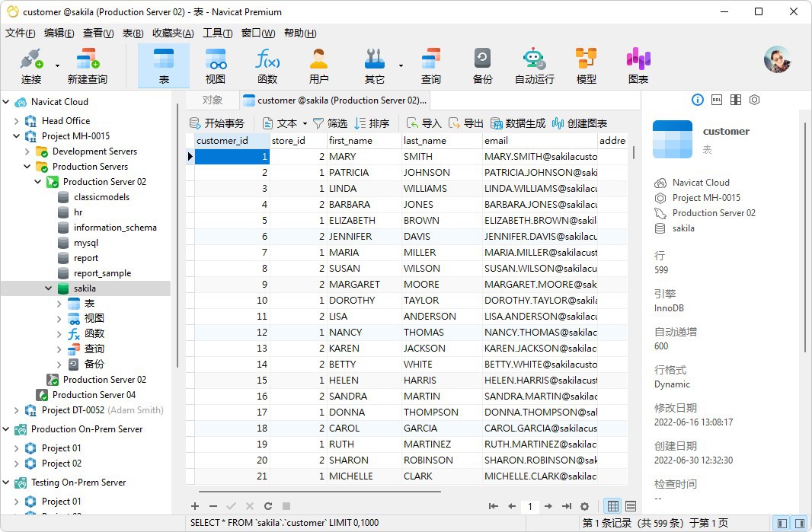Expand the Development Servers folder
812x532 pixels.
(27, 151)
